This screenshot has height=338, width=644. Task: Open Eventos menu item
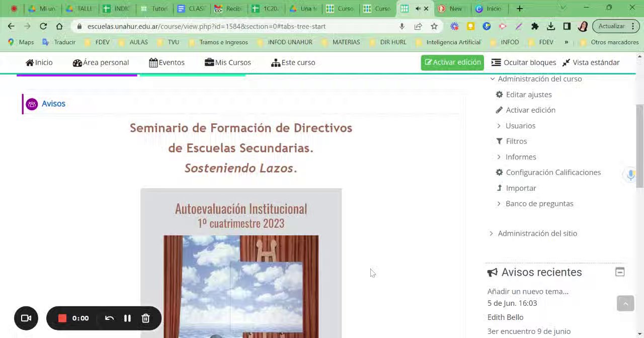pyautogui.click(x=167, y=62)
